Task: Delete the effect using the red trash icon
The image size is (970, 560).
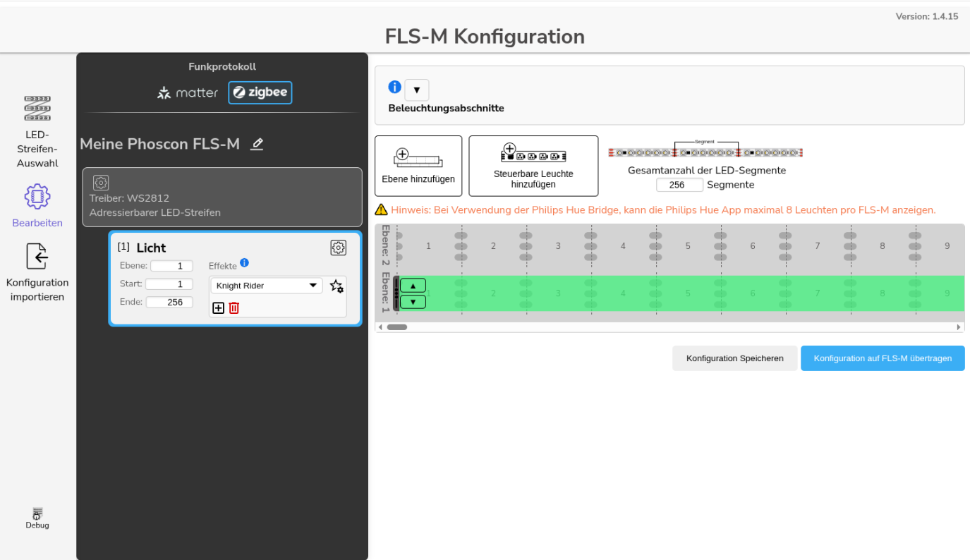Action: pos(233,308)
